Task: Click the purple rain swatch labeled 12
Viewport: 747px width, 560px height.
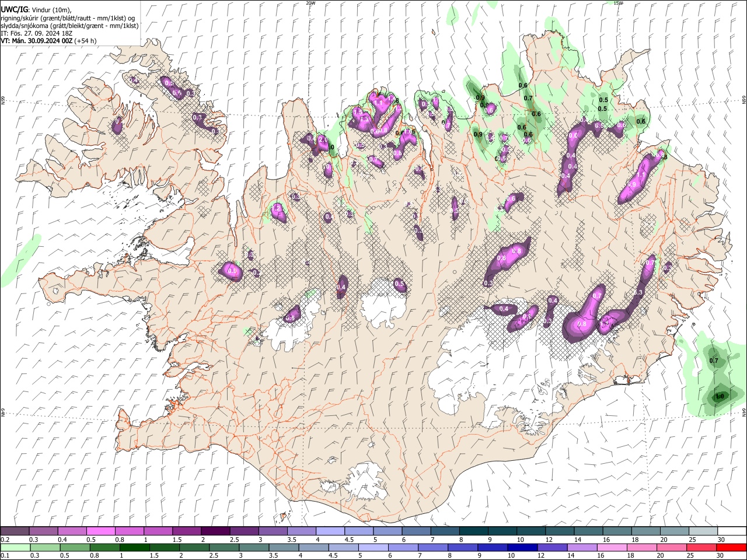Action: click(552, 548)
